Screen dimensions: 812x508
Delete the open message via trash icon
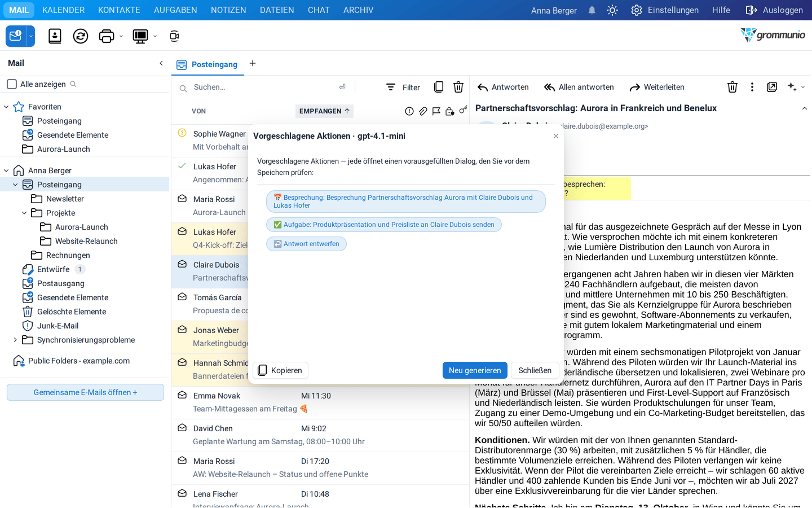732,87
